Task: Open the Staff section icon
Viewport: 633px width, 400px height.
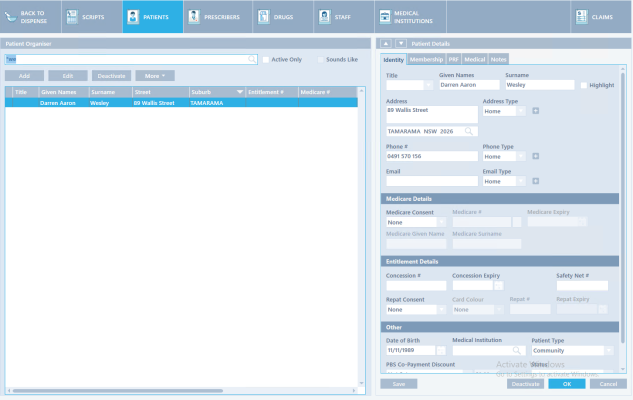Action: pyautogui.click(x=325, y=16)
